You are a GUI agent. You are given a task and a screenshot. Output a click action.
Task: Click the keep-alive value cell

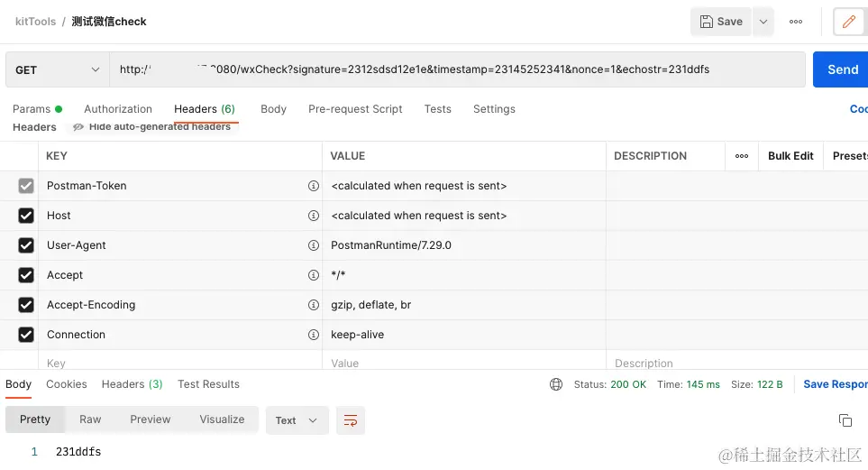pyautogui.click(x=464, y=335)
